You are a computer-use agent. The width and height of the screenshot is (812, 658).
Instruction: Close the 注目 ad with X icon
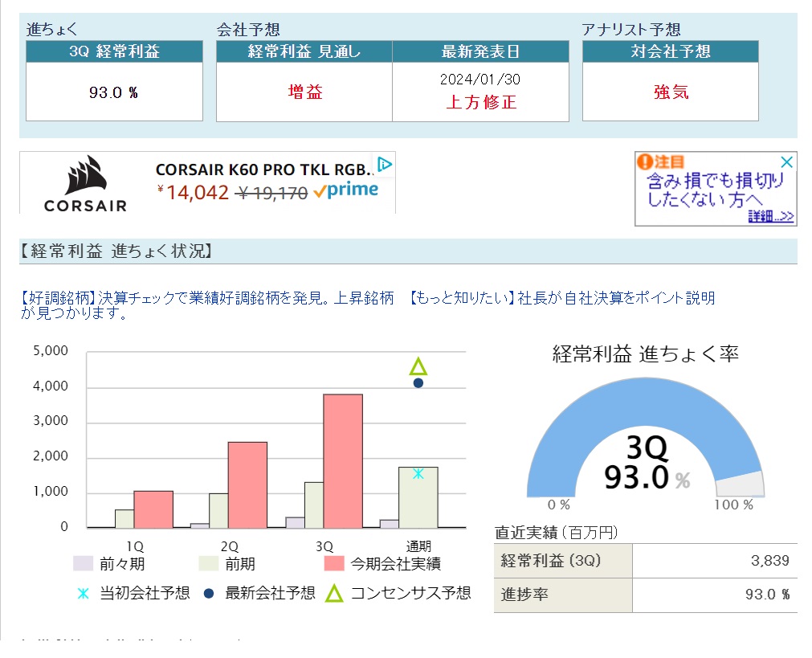pyautogui.click(x=787, y=162)
